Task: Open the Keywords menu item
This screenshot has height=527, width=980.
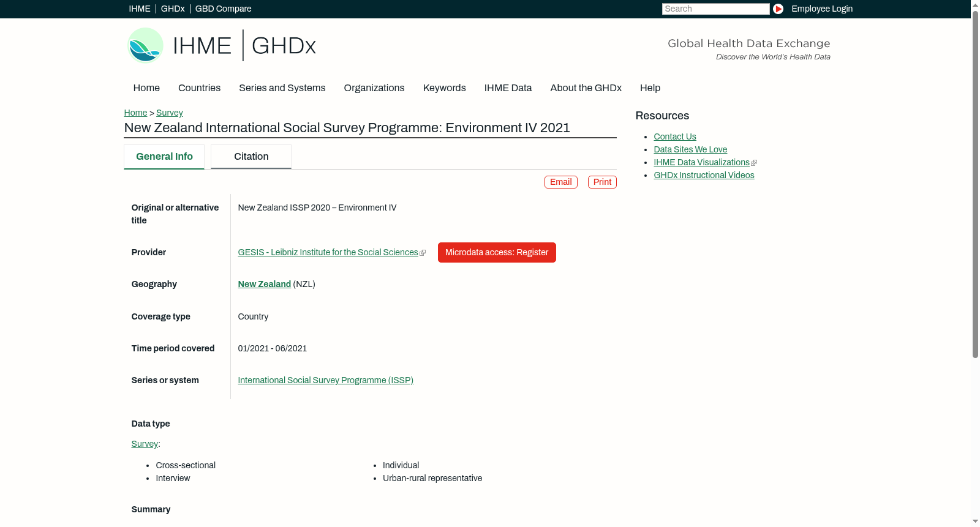Action: (x=445, y=88)
